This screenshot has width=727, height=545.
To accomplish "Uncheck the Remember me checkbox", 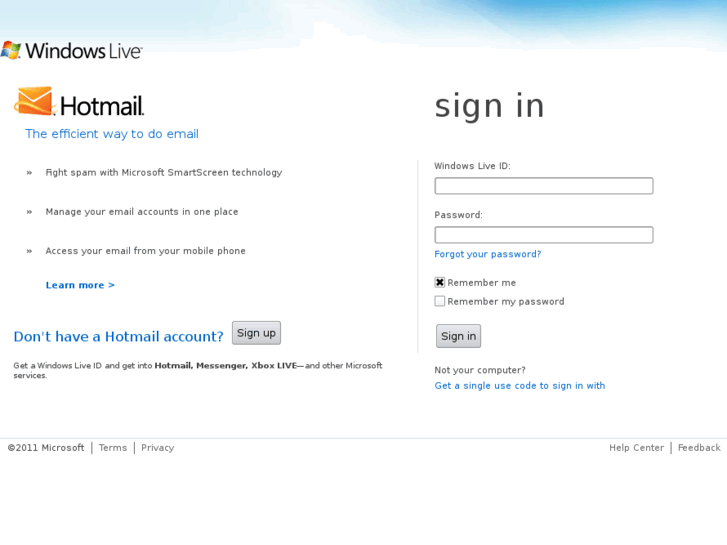I will (440, 282).
